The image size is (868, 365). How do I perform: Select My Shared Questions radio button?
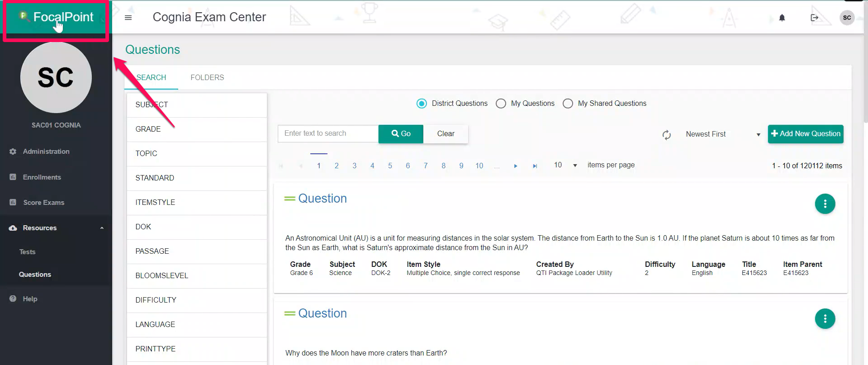coord(568,104)
